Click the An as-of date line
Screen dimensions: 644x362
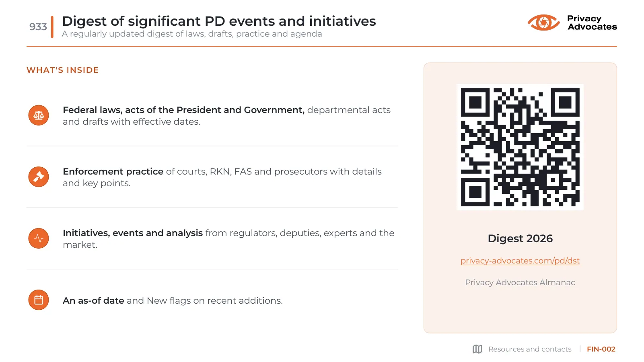coord(173,300)
